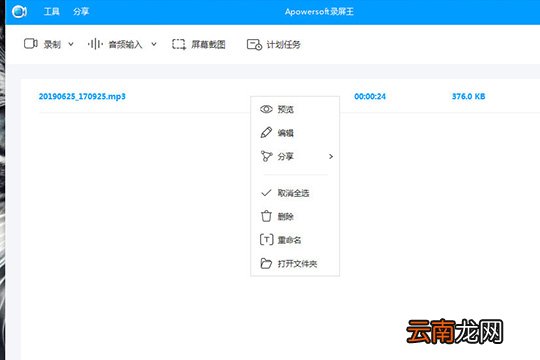Click the Apowersoft app logo icon
The image size is (540, 360).
coord(19,12)
